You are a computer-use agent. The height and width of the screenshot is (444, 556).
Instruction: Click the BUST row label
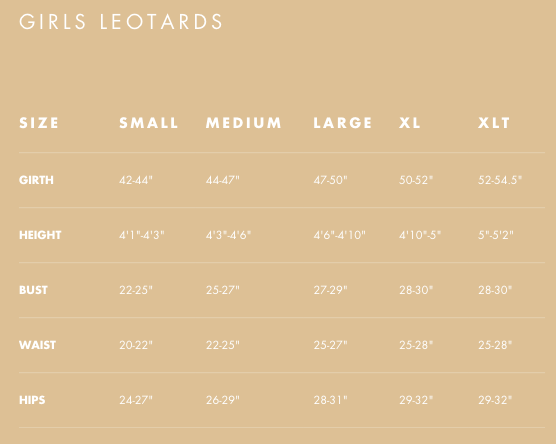pos(33,290)
